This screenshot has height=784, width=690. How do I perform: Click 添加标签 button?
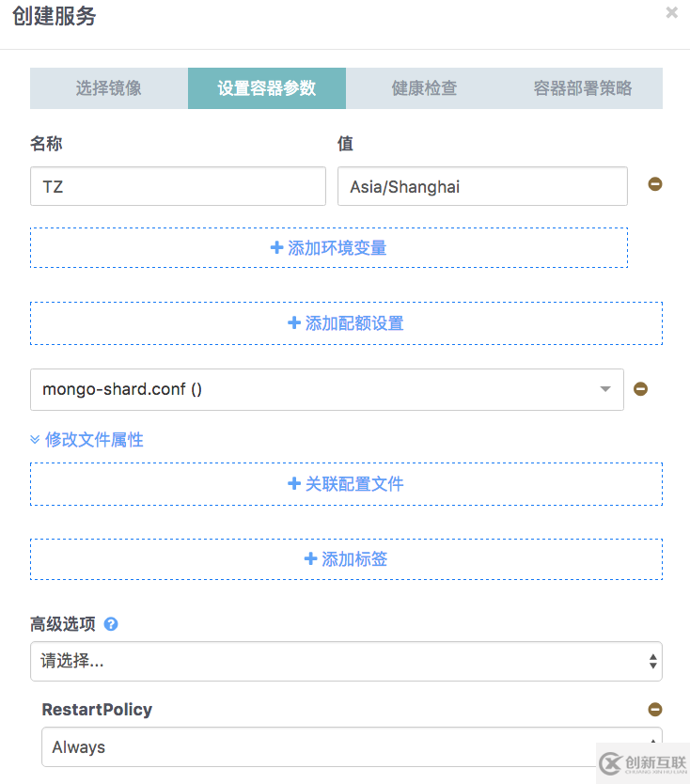click(x=346, y=559)
